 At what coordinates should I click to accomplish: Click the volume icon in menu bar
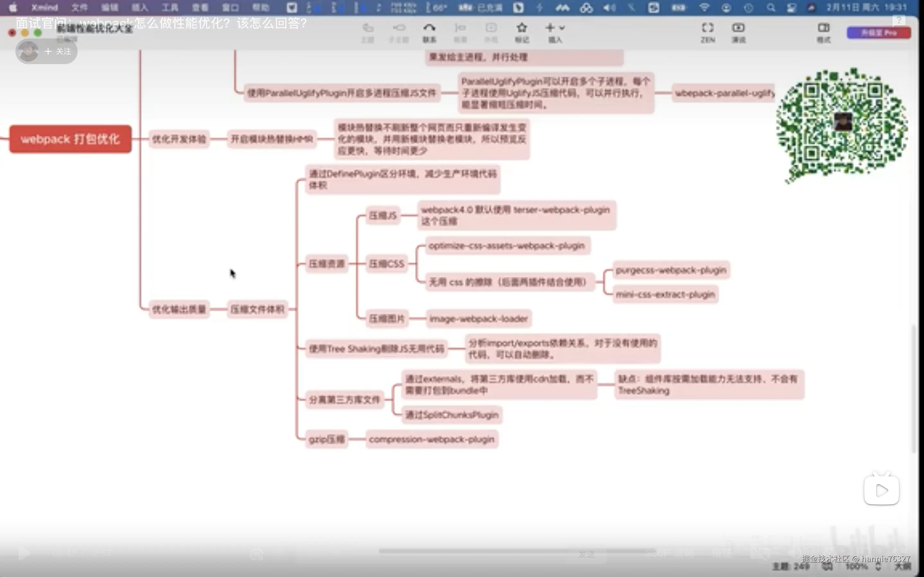pos(609,8)
